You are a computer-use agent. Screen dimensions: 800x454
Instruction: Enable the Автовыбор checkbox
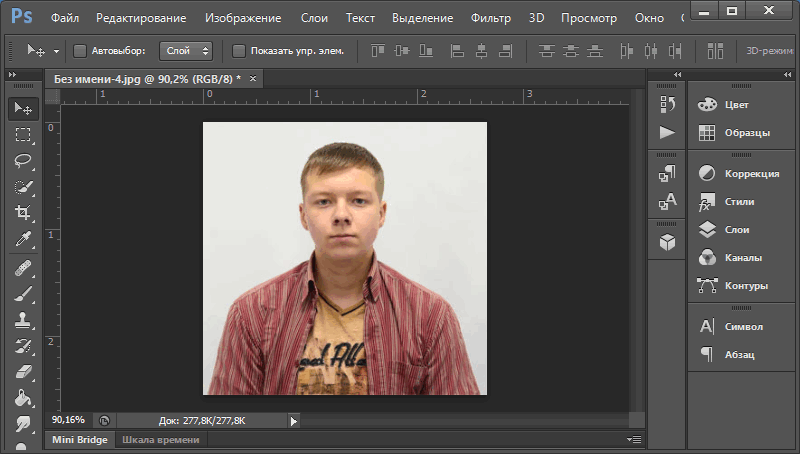(x=80, y=50)
